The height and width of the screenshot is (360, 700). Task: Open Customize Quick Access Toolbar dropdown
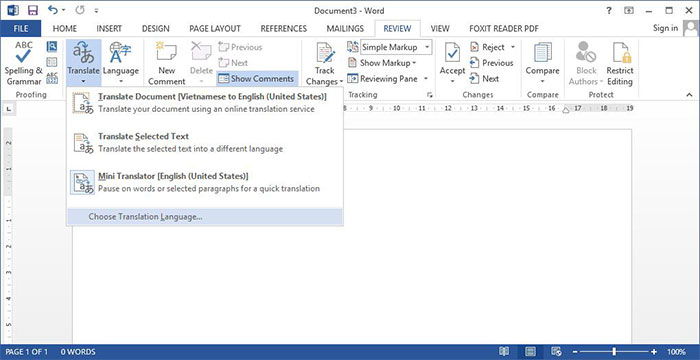96,10
